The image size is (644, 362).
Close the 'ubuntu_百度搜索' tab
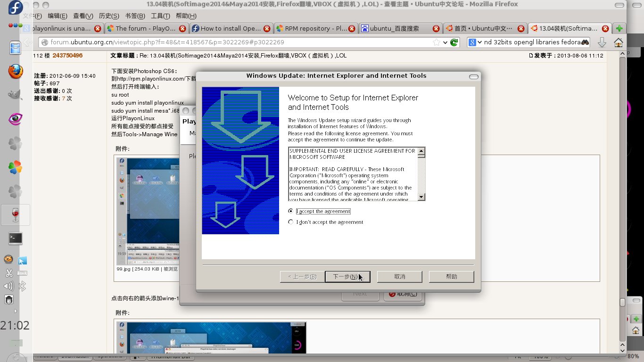click(436, 28)
